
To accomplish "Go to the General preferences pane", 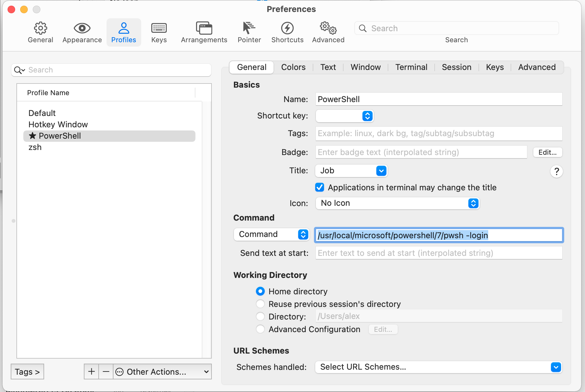I will point(40,32).
